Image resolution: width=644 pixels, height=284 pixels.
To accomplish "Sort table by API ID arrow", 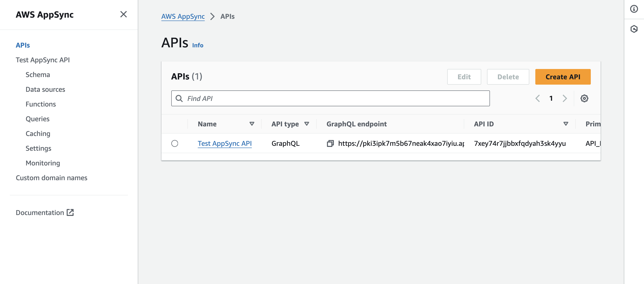I will click(566, 124).
